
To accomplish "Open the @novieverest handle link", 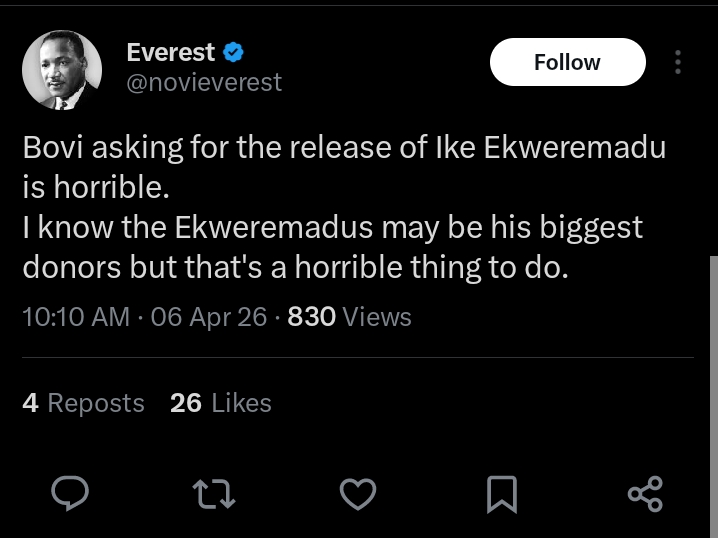I will tap(204, 82).
